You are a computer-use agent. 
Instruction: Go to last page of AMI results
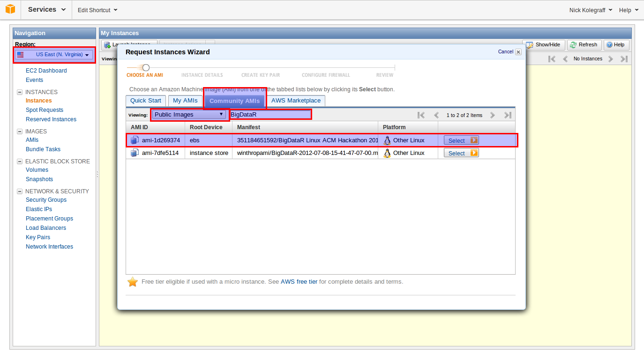(x=508, y=115)
